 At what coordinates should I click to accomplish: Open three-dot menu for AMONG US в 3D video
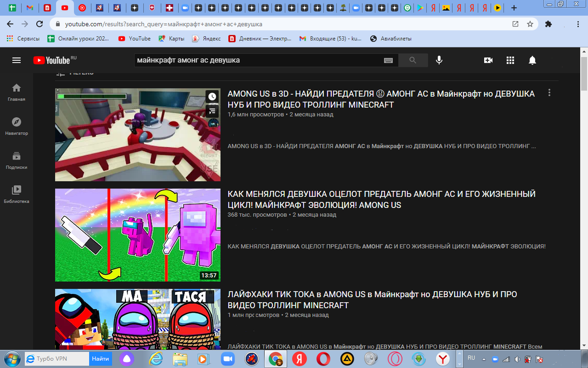[x=549, y=93]
